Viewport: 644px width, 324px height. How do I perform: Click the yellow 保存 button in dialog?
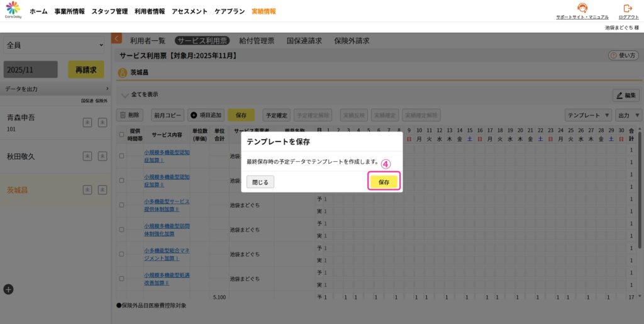(384, 182)
